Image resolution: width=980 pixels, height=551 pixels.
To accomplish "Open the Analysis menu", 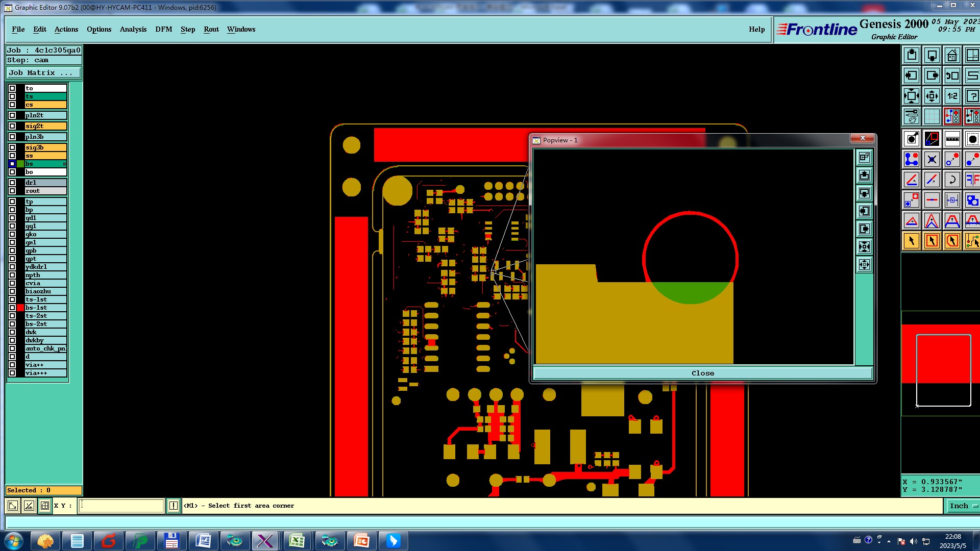I will click(x=133, y=29).
